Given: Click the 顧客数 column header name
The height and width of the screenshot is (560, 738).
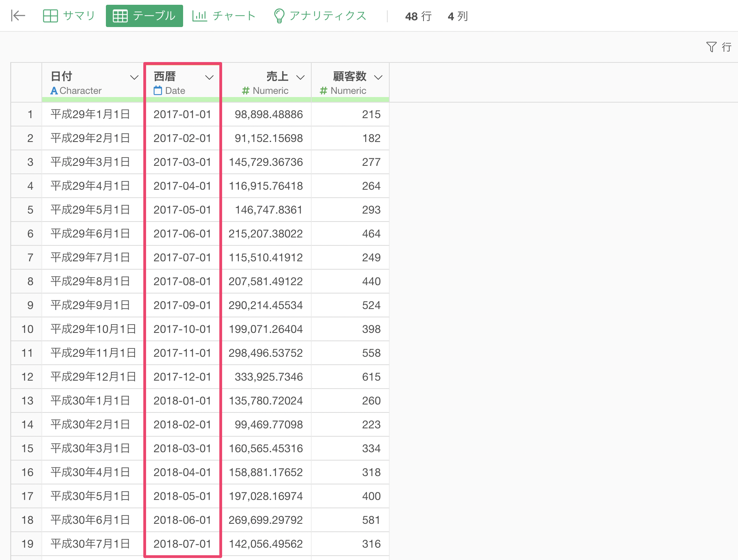Looking at the screenshot, I should pos(349,76).
